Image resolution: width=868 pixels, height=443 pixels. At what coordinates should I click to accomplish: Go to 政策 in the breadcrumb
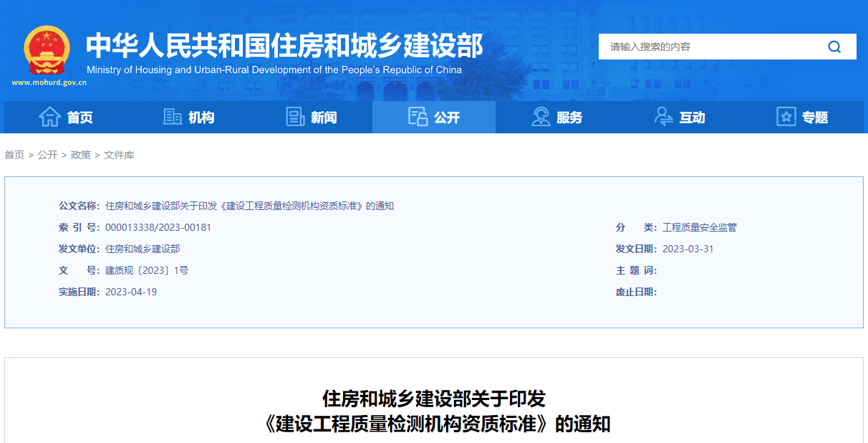click(x=81, y=155)
